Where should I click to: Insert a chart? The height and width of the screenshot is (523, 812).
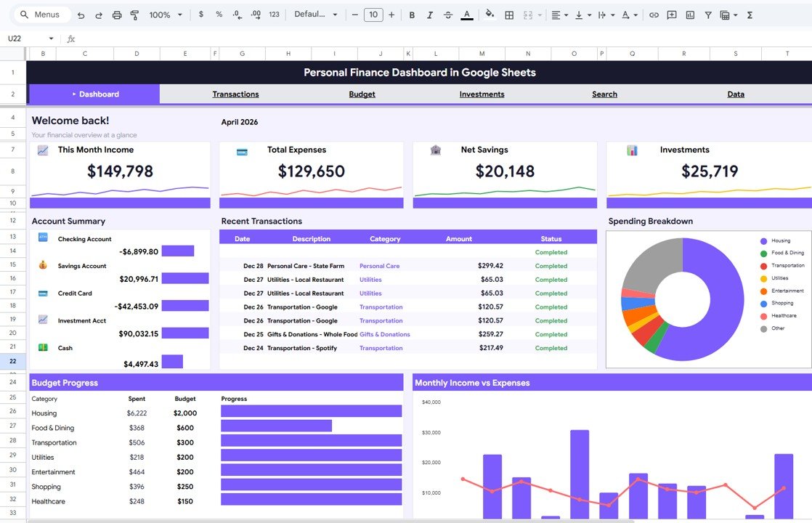689,14
